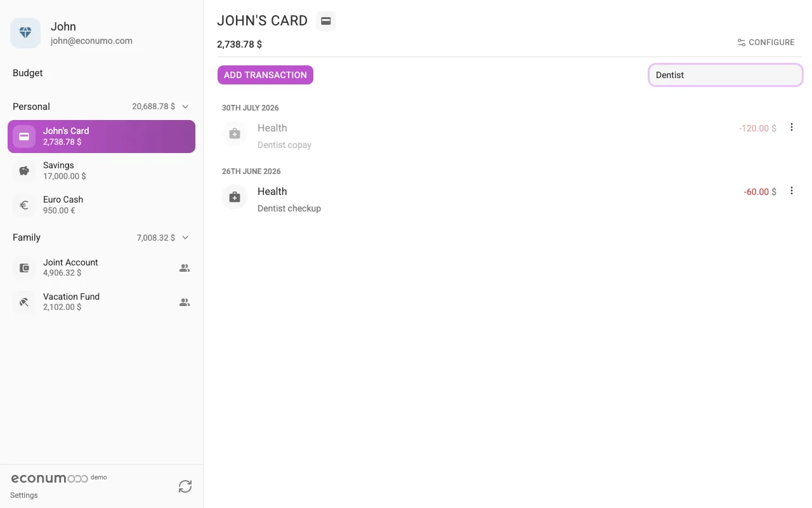This screenshot has width=812, height=508.
Task: Click the Personal total 20,688.78 $
Action: tap(154, 107)
